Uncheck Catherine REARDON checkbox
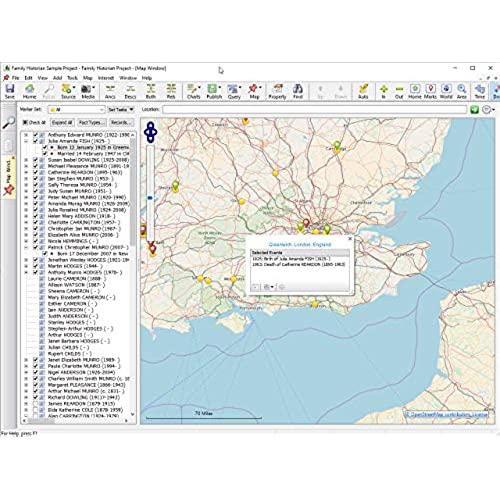The width and height of the screenshot is (500, 500). click(35, 172)
